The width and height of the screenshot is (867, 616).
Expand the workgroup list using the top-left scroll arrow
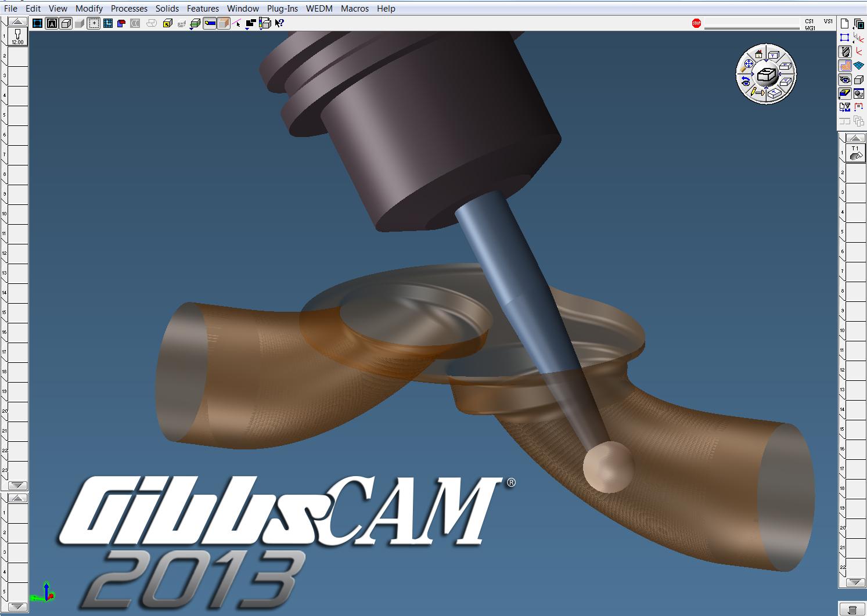16,21
